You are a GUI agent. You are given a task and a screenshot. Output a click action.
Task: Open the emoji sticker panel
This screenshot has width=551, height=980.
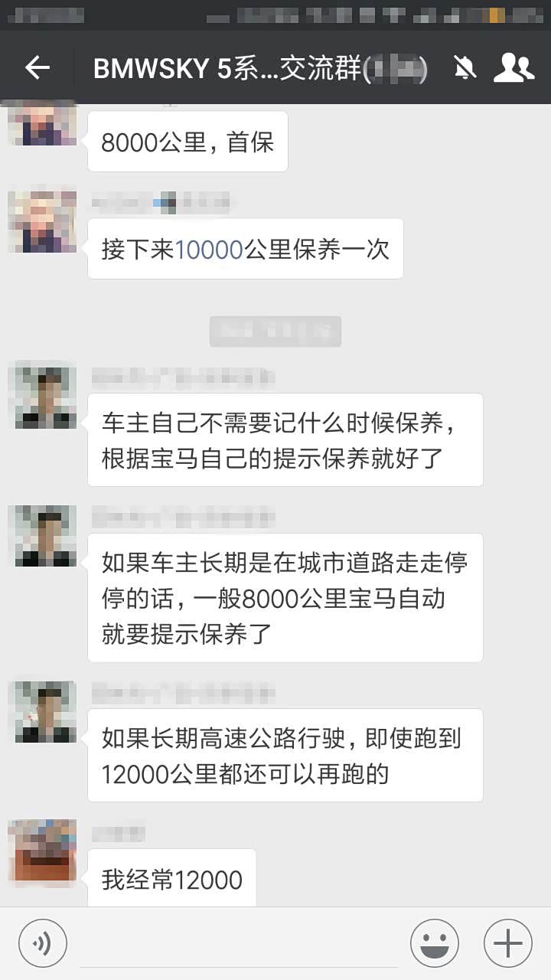(435, 942)
